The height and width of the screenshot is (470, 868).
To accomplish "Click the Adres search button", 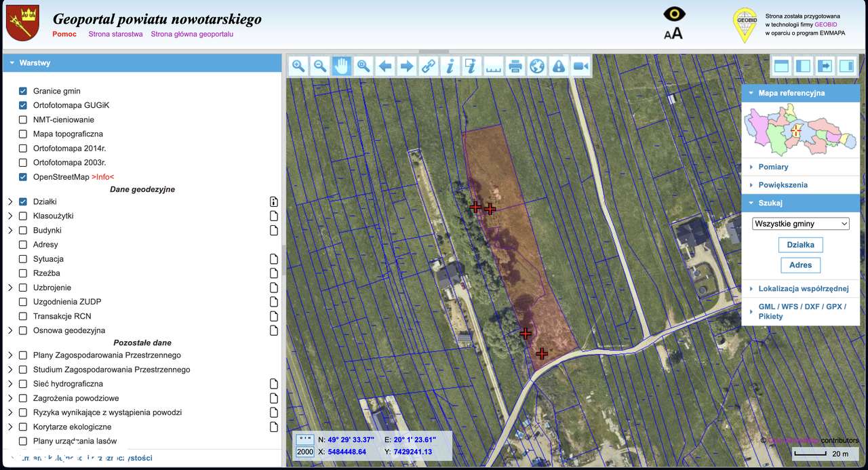I will click(x=801, y=265).
